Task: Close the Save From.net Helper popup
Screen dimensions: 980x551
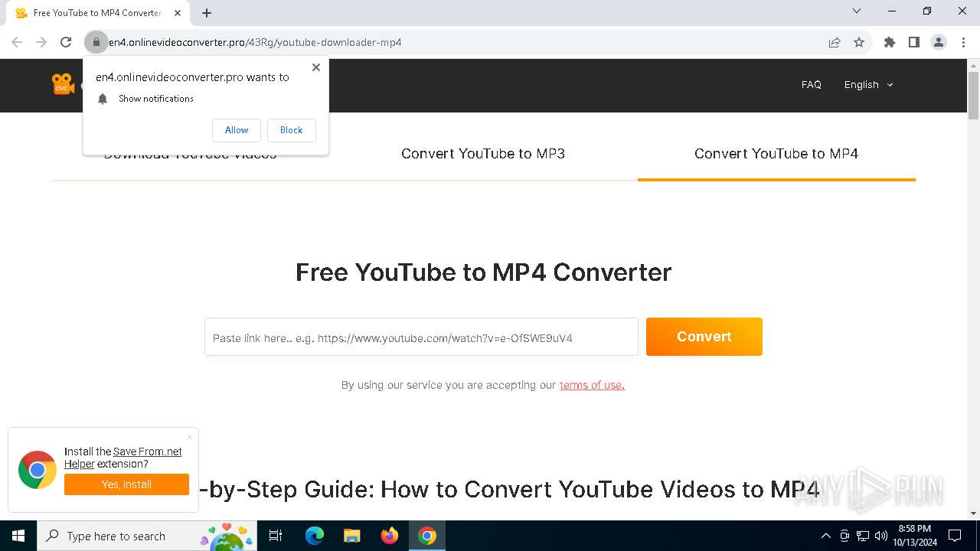Action: point(190,437)
